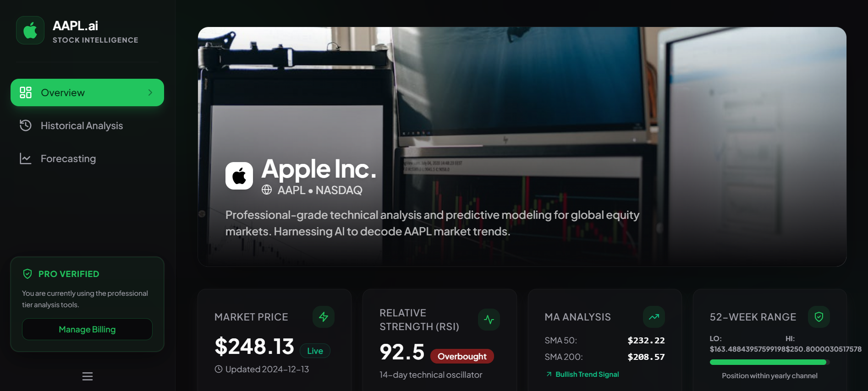This screenshot has width=868, height=391.
Task: Click the pulse icon on RSI card
Action: tap(489, 320)
